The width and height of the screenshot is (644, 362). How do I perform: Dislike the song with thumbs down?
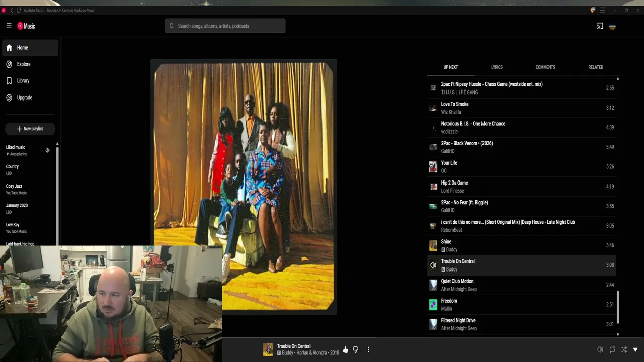(355, 350)
